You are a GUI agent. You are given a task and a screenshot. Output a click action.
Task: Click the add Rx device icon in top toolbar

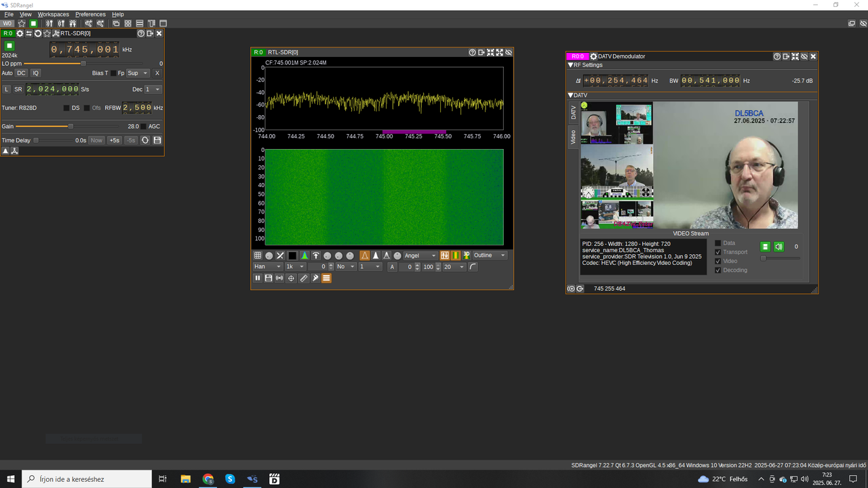tap(50, 23)
